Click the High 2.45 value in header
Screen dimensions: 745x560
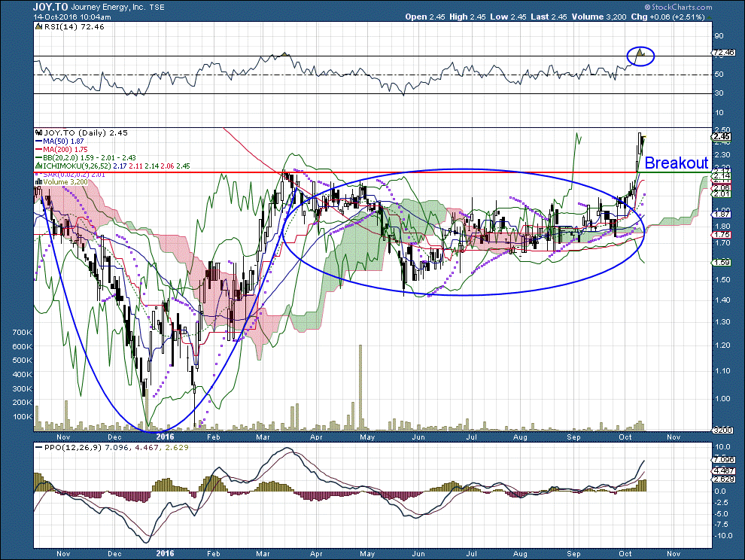pyautogui.click(x=467, y=17)
